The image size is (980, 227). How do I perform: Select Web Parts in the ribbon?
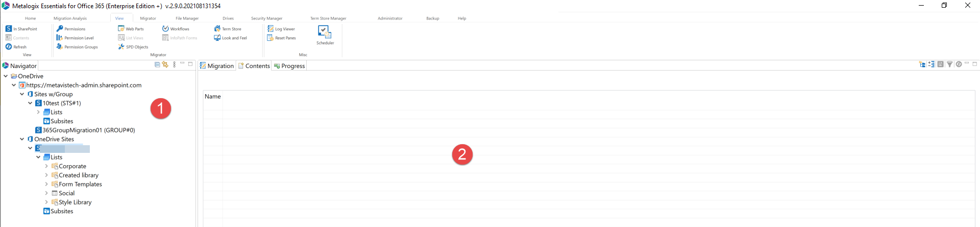pyautogui.click(x=131, y=29)
